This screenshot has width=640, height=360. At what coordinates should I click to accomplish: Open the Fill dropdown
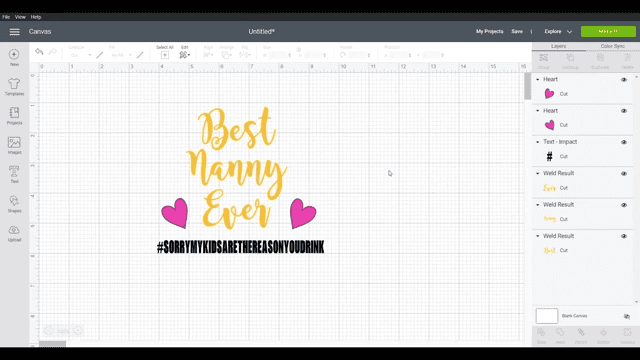pos(122,55)
